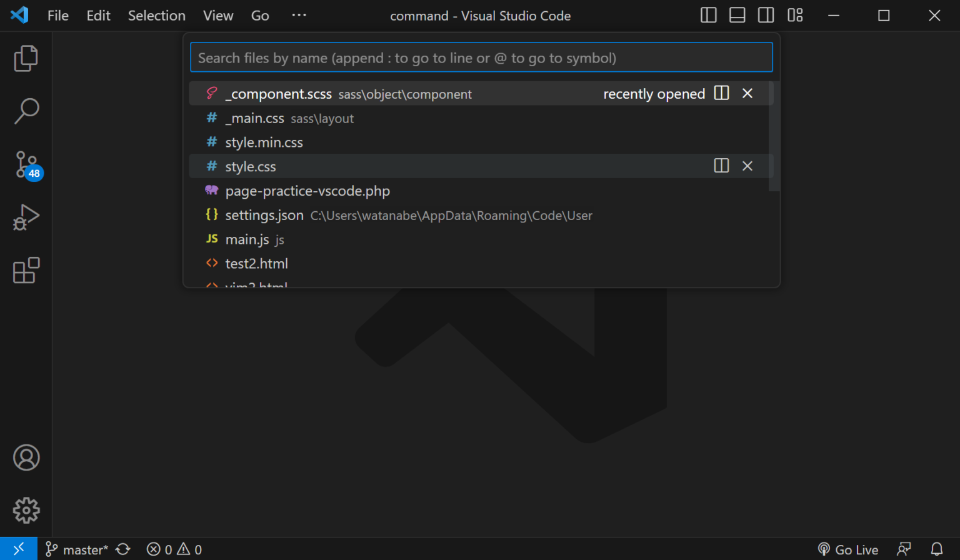Open the Run and Debug view
Viewport: 960px width, 560px height.
click(26, 217)
